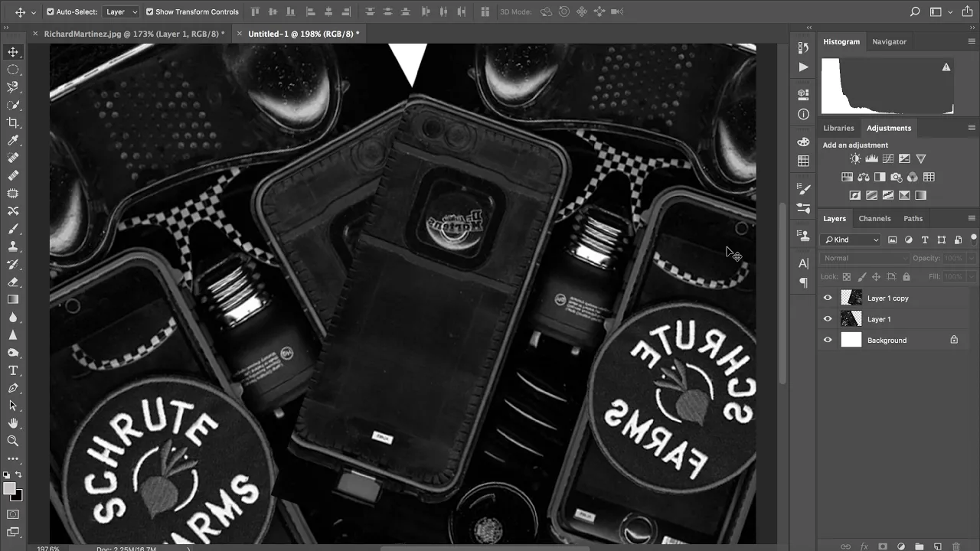
Task: Select the Path Selection tool
Action: (13, 406)
